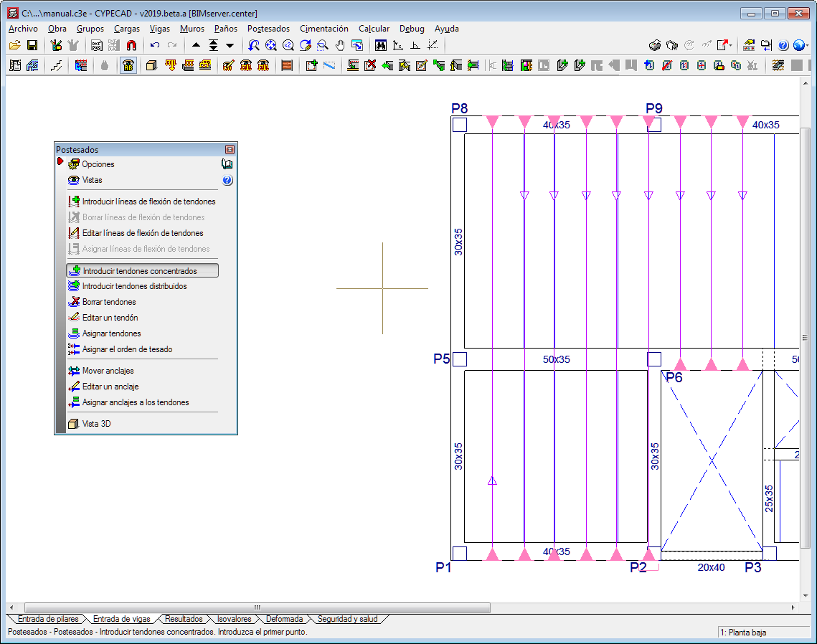Open the Cimentación menu
817x644 pixels.
pos(324,29)
